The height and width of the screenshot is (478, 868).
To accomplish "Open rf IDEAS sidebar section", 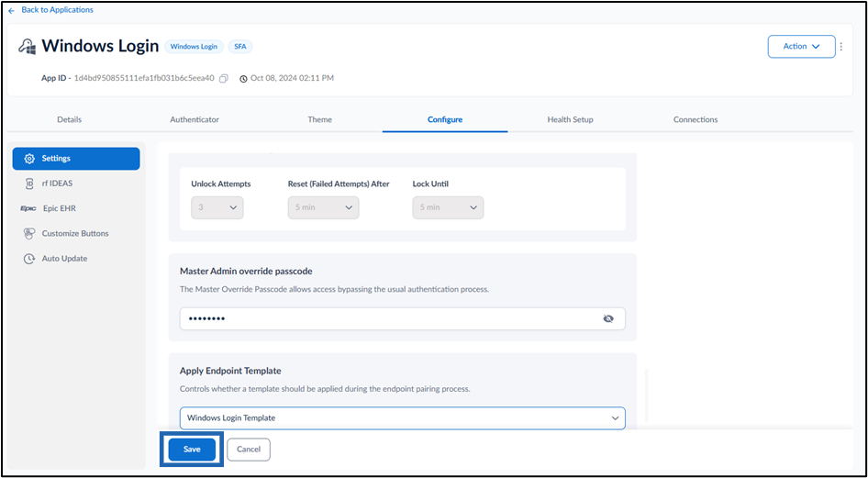I will coord(76,183).
